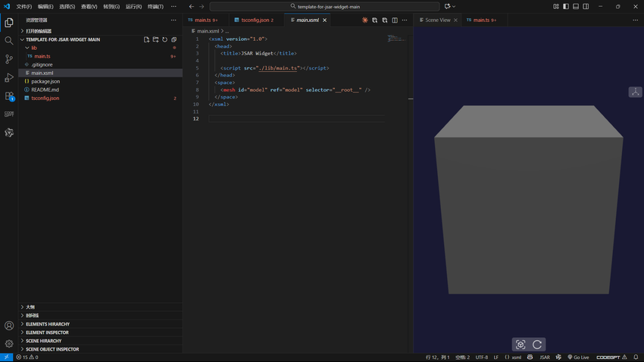Collapse all folders in explorer
644x362 pixels.
coord(174,39)
